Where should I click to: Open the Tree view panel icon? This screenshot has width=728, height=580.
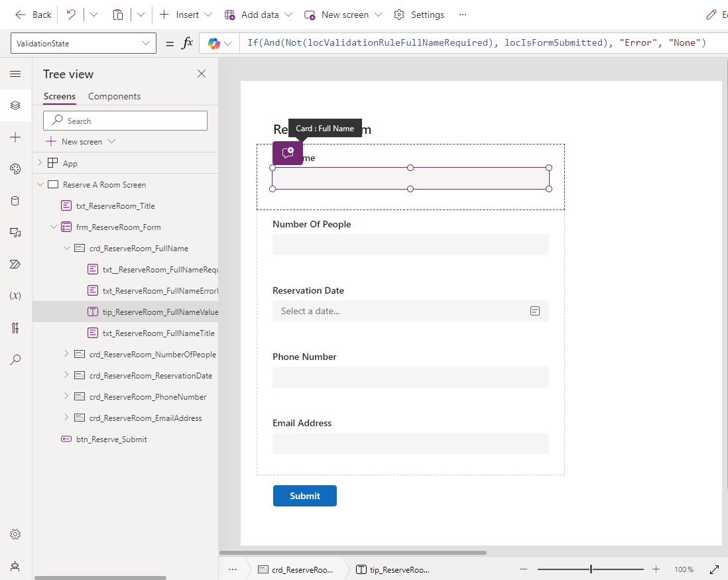point(15,105)
